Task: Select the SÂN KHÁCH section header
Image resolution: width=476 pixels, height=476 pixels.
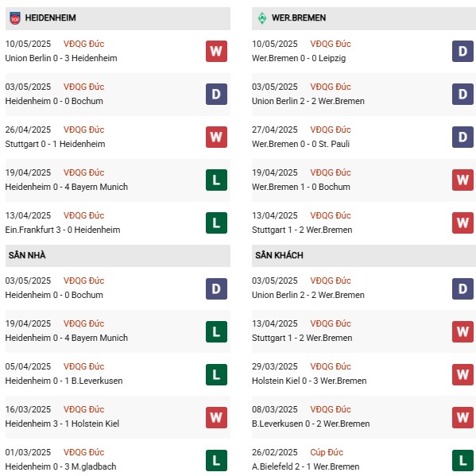Action: pyautogui.click(x=364, y=256)
